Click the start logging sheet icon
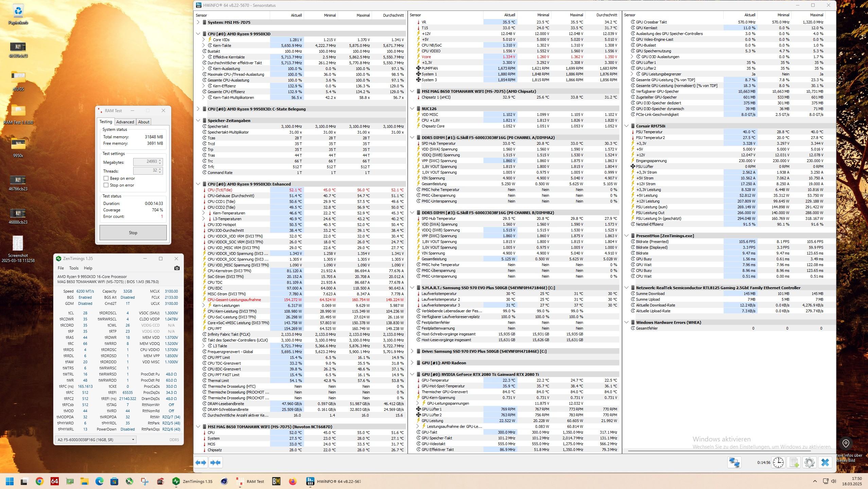 pyautogui.click(x=794, y=462)
